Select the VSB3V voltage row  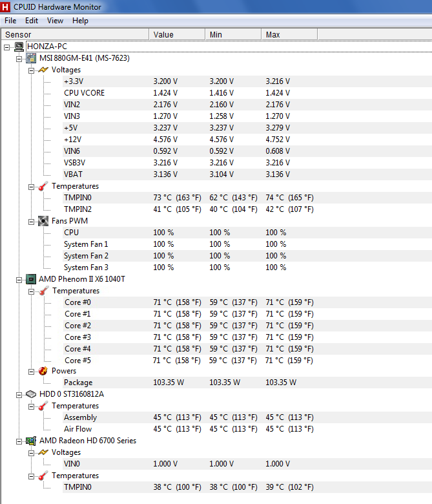(247, 163)
